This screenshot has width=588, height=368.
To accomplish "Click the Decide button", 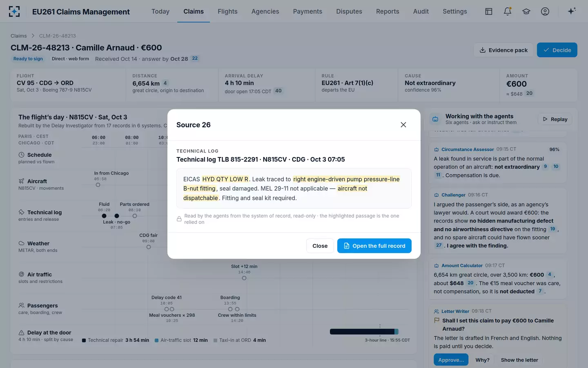I will (x=557, y=50).
